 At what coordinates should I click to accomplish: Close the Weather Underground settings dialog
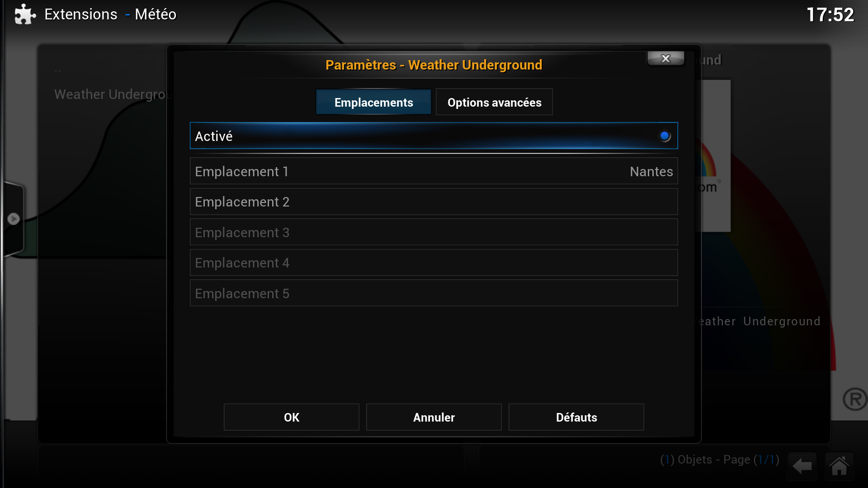[x=665, y=58]
